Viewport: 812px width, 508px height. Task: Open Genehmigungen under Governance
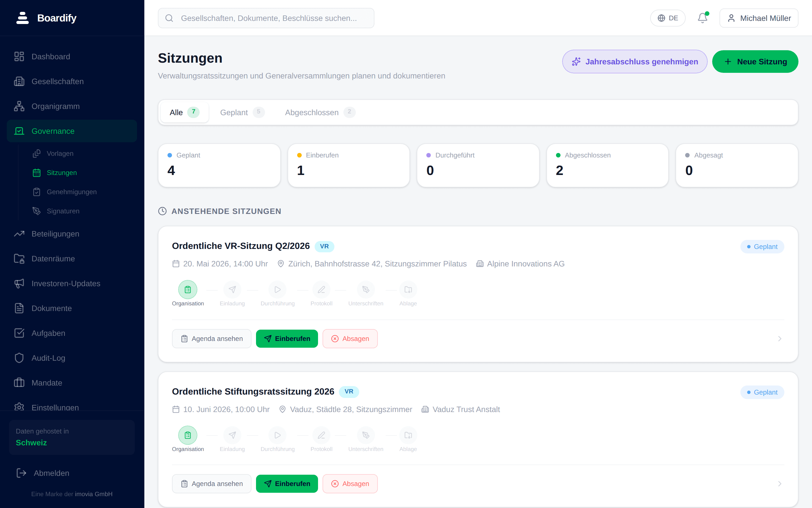[x=81, y=192]
